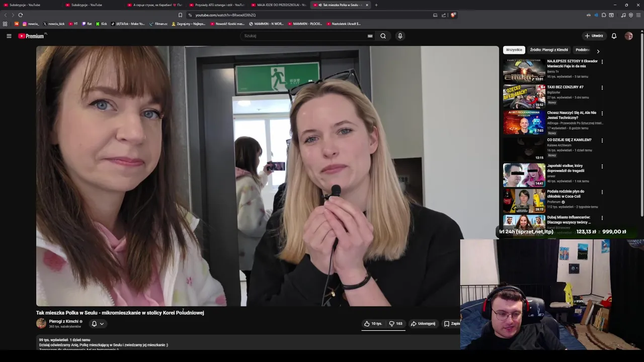Open the notifications bell in the YouTube header
This screenshot has height=362, width=644.
(x=614, y=36)
